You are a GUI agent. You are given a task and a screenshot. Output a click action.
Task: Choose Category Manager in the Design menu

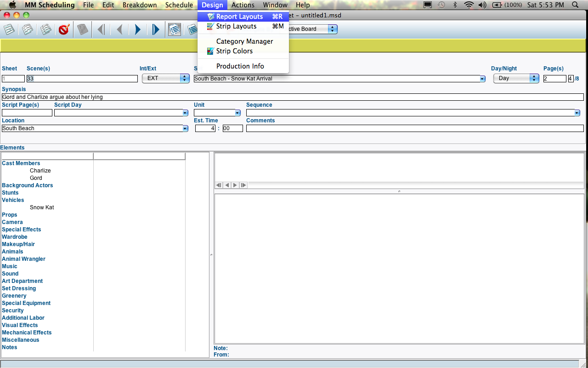click(x=244, y=41)
